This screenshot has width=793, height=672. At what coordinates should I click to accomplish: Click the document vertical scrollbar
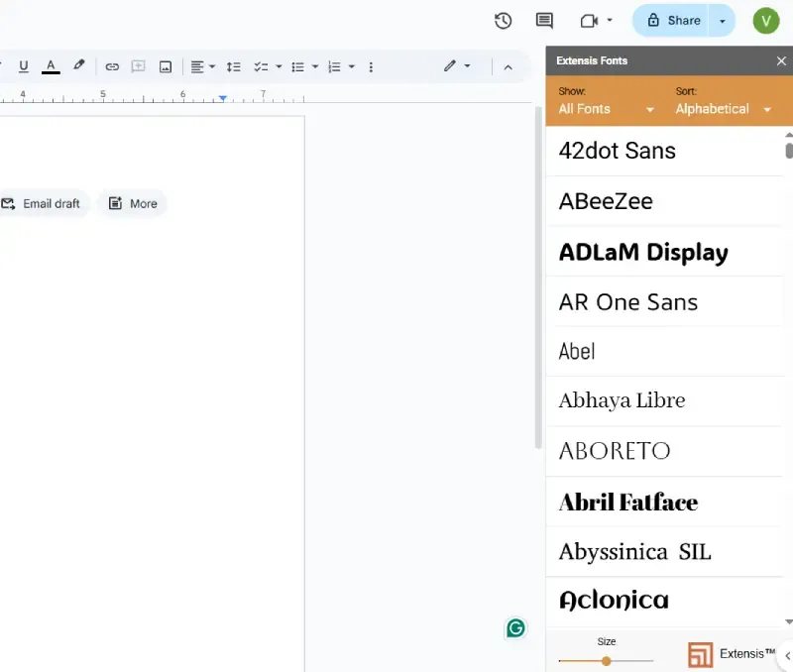[x=538, y=278]
